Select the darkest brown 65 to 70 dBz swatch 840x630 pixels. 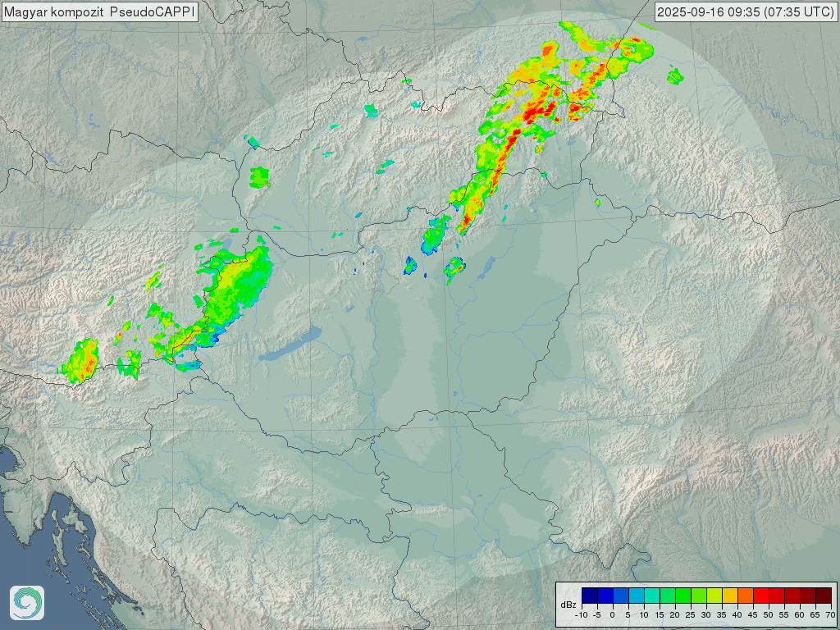pos(824,596)
